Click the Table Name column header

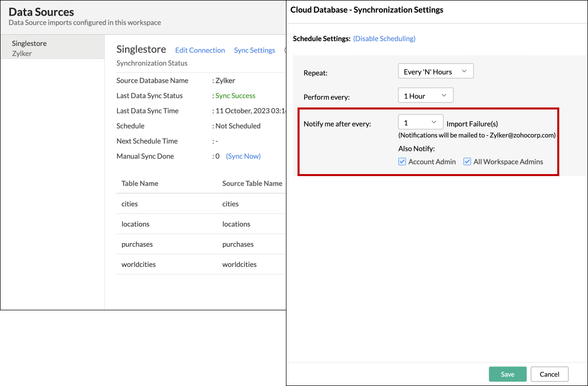tap(140, 183)
